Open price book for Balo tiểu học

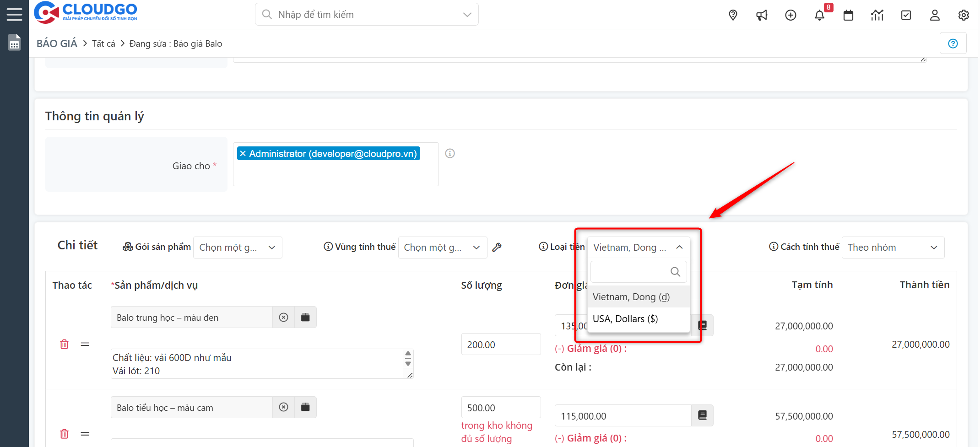(702, 415)
